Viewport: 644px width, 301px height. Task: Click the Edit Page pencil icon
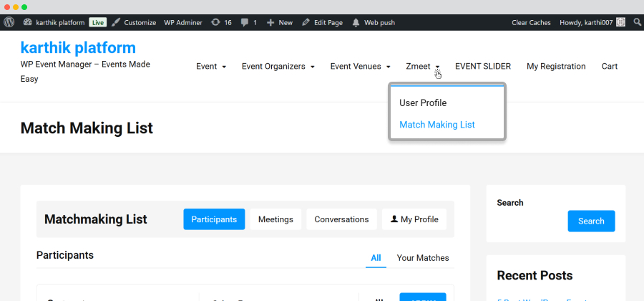[306, 23]
